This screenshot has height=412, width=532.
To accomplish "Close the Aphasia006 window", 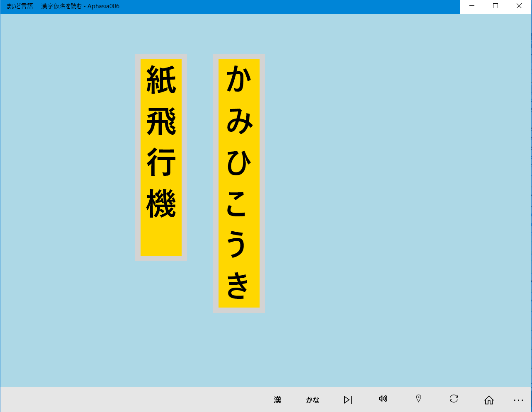I will click(x=519, y=6).
